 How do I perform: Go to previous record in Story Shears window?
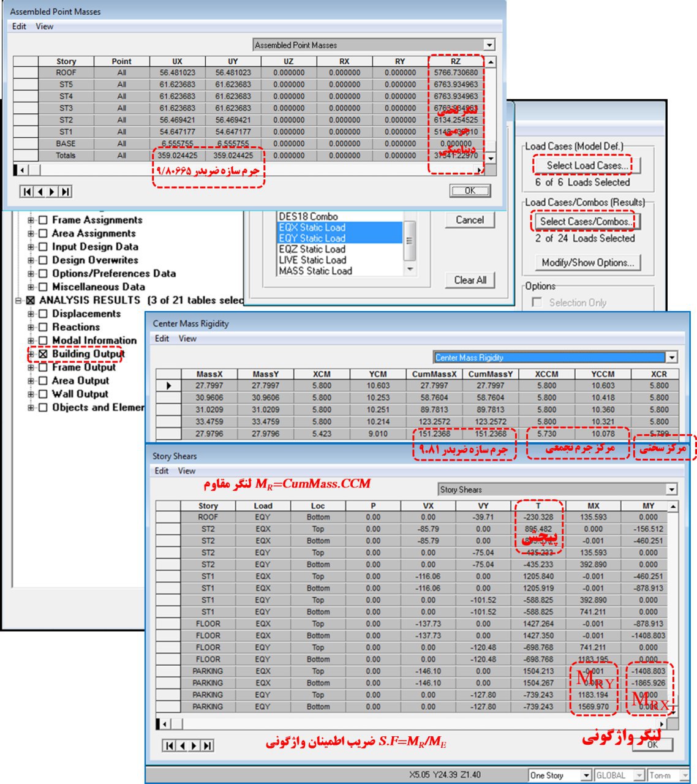[182, 745]
